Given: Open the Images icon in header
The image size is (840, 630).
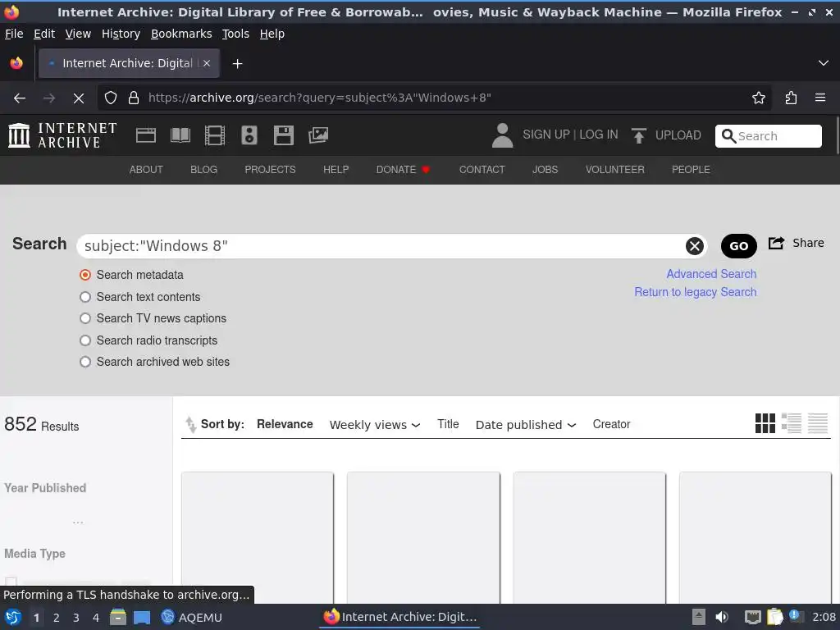Looking at the screenshot, I should [x=318, y=135].
